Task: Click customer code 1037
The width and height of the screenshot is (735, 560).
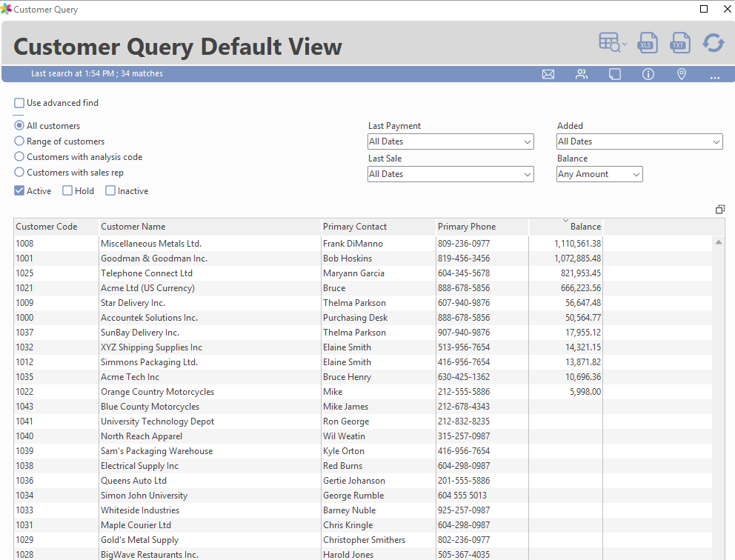Action: click(x=25, y=333)
